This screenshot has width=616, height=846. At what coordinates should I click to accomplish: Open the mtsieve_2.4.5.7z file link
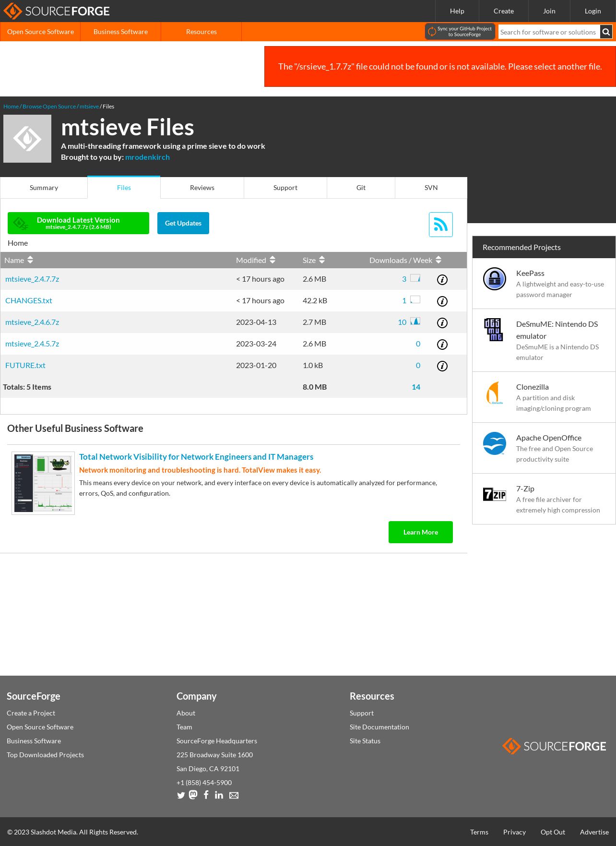point(32,344)
